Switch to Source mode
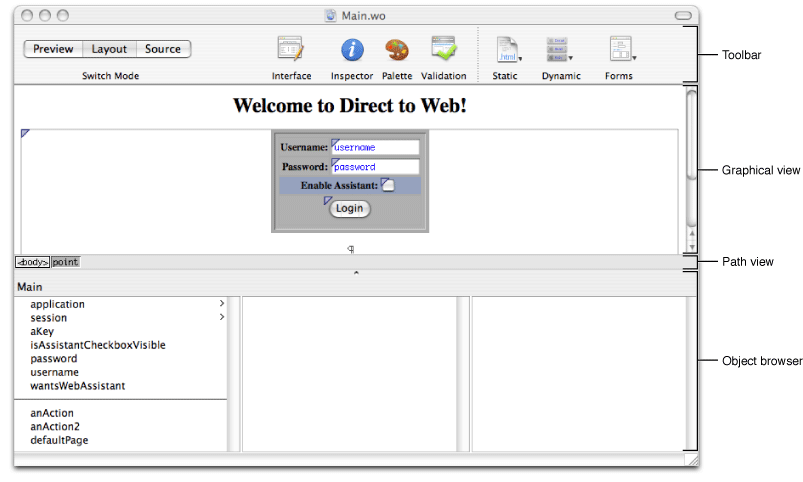The height and width of the screenshot is (482, 803). [163, 49]
